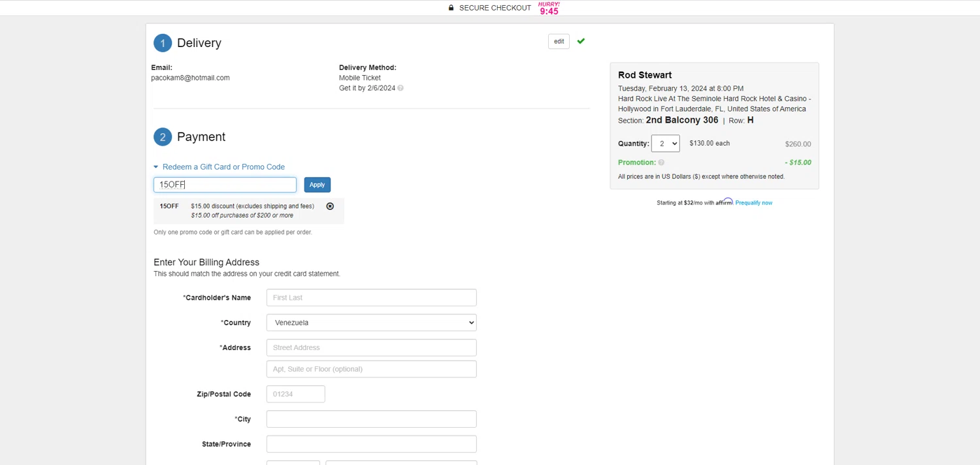Click the City input field
Screen dimensions: 980x465
click(x=371, y=419)
